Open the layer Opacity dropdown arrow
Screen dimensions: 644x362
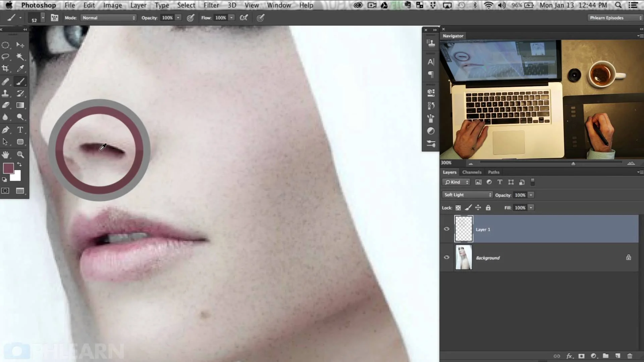531,195
